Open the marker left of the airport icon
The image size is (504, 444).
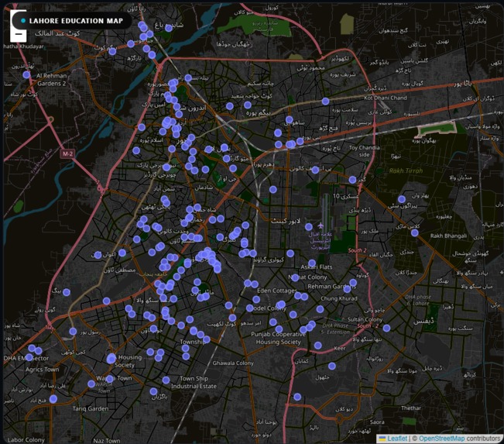click(x=309, y=227)
